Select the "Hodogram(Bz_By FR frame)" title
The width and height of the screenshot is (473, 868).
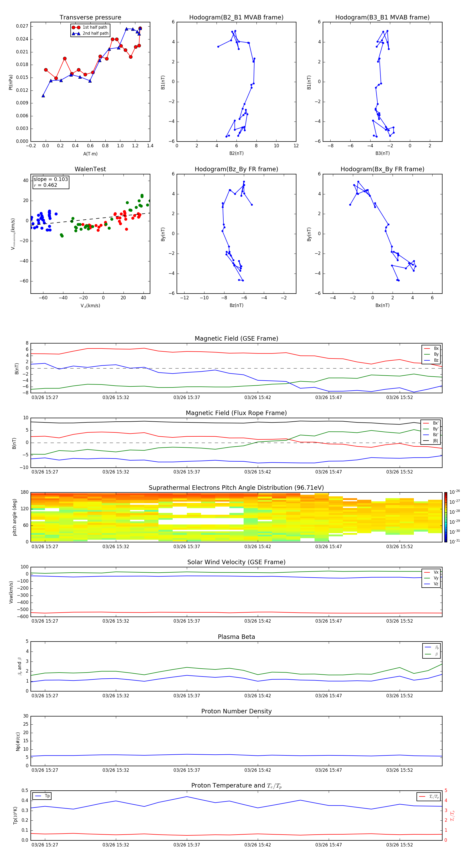pos(236,169)
